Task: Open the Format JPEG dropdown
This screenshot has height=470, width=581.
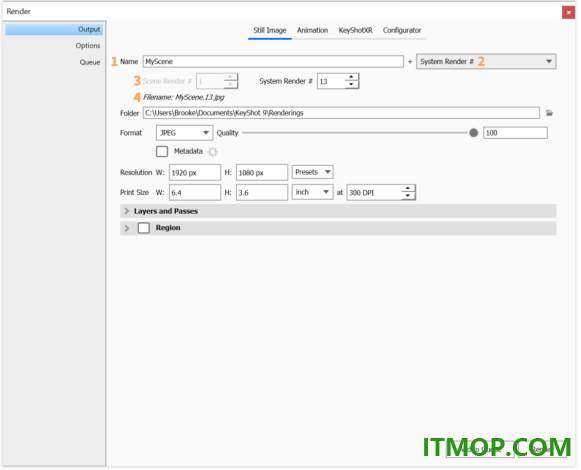Action: [x=184, y=133]
